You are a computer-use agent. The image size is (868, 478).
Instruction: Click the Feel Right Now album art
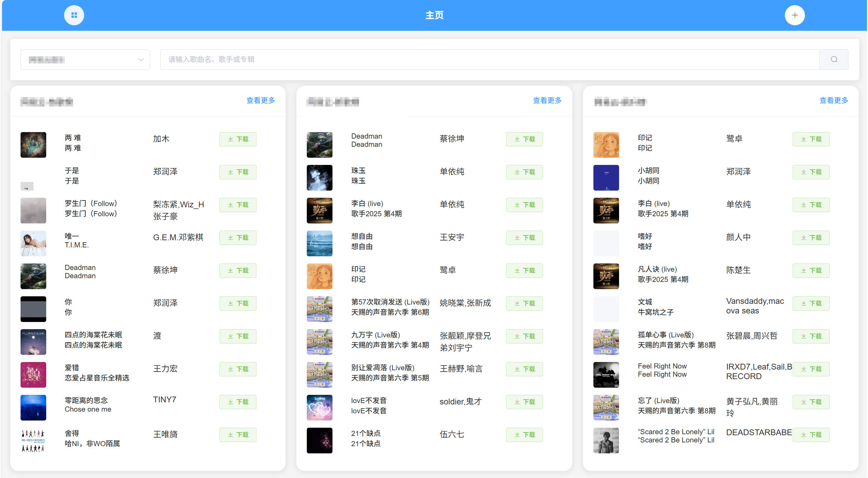coord(606,375)
